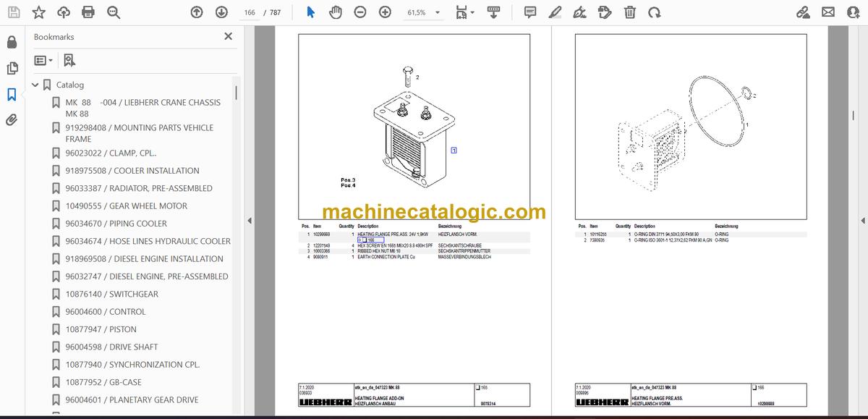This screenshot has width=868, height=419.
Task: Open the attachments paperclip panel
Action: point(12,120)
